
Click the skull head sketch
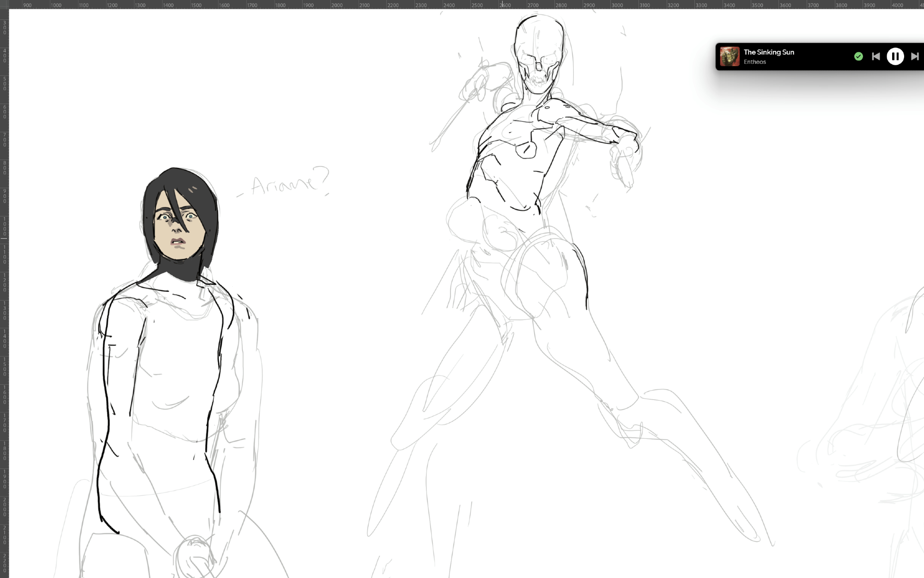coord(539,53)
